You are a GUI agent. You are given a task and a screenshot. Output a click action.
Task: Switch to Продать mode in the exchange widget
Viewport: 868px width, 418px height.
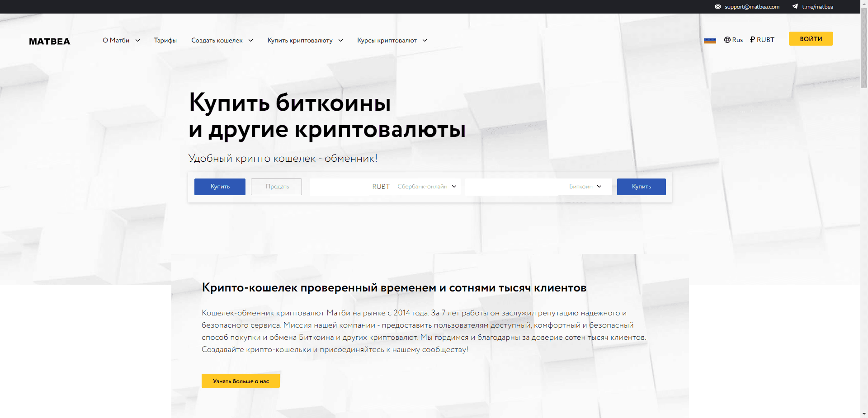click(276, 187)
